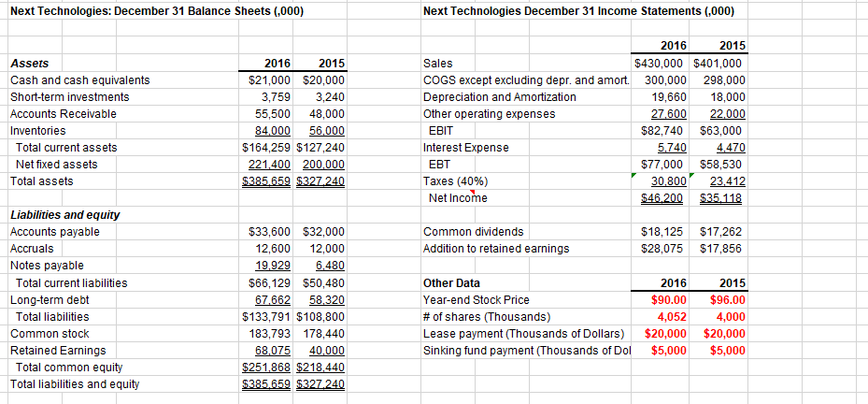
Task: Select the Accruals label cell
Action: [32, 249]
